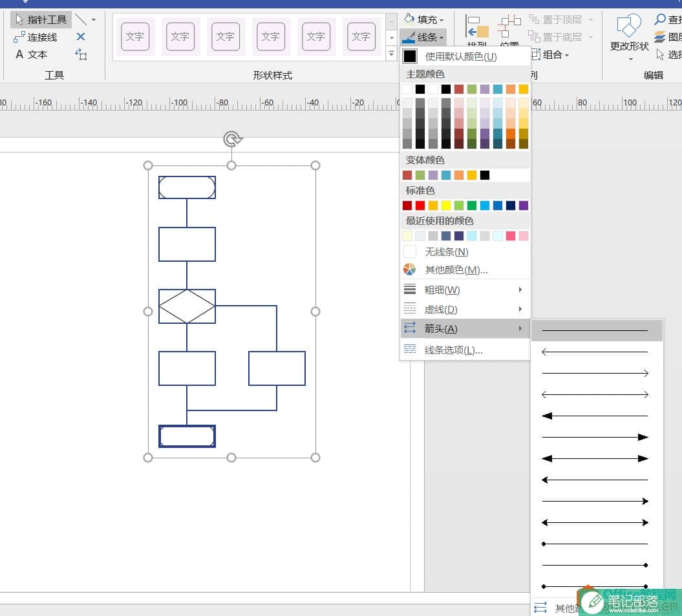Pick the pink recently used color swatch
The width and height of the screenshot is (682, 616).
[x=511, y=236]
